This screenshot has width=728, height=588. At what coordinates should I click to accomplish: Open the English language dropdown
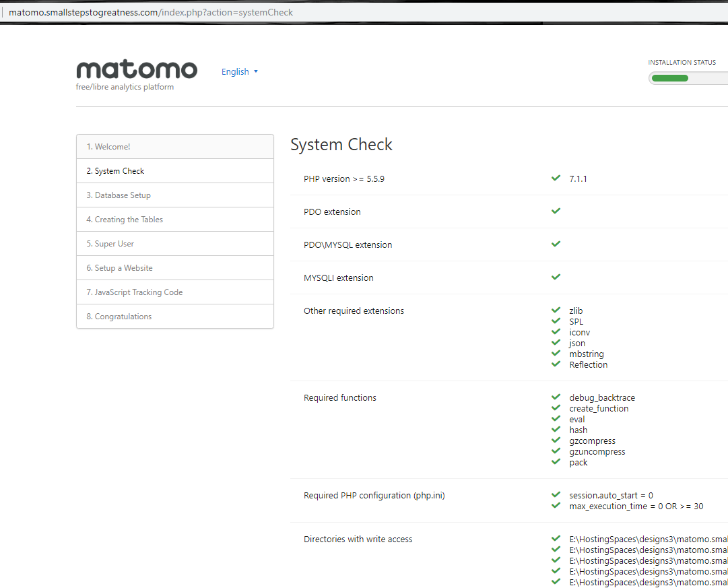(x=240, y=71)
